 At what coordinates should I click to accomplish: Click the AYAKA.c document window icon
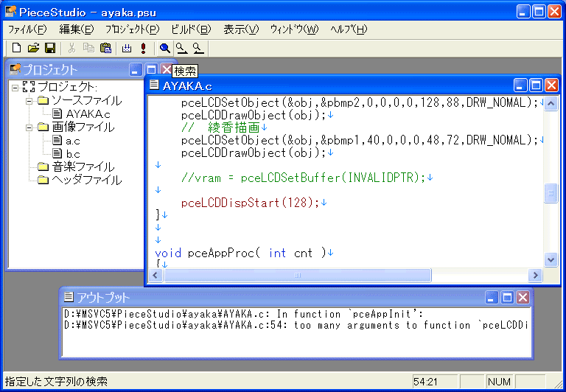pyautogui.click(x=154, y=85)
